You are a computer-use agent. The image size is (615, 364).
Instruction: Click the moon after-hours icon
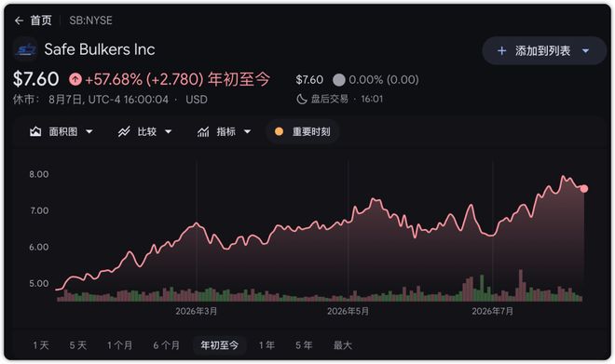[x=301, y=99]
